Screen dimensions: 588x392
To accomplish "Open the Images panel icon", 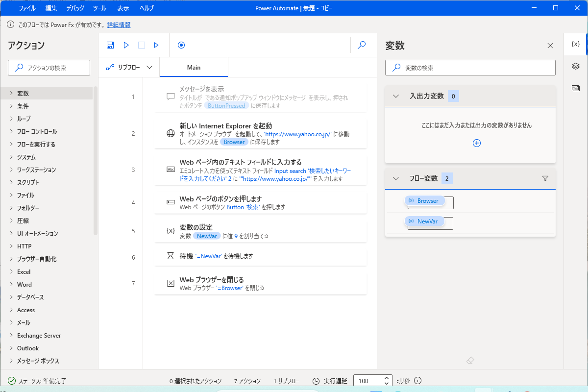I will click(576, 87).
